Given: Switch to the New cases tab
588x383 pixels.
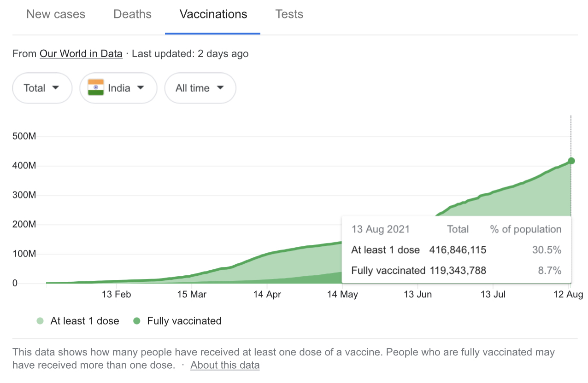Looking at the screenshot, I should click(56, 14).
